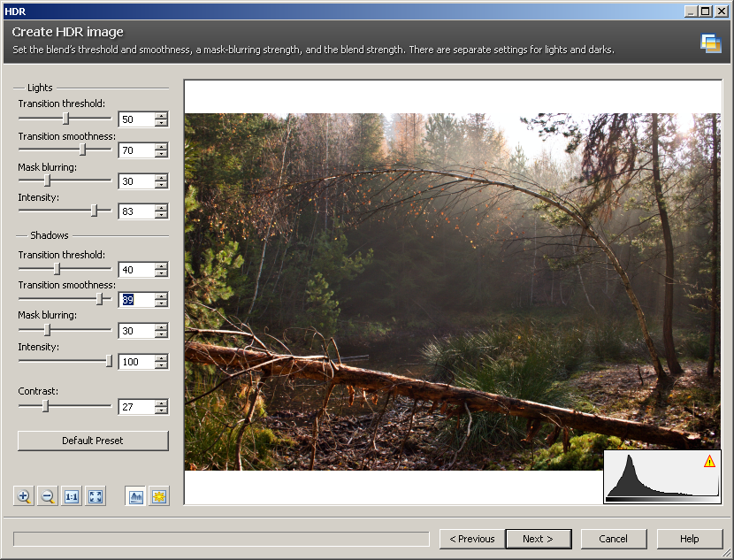The width and height of the screenshot is (734, 560).
Task: Focus Lights Transition threshold field showing 50
Action: [137, 119]
